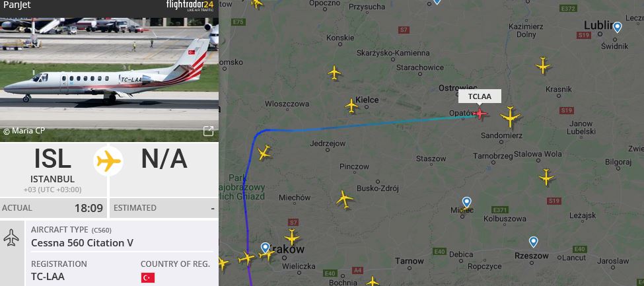This screenshot has width=644, height=286.
Task: Click the airport pin near Lublin
Action: (x=617, y=27)
